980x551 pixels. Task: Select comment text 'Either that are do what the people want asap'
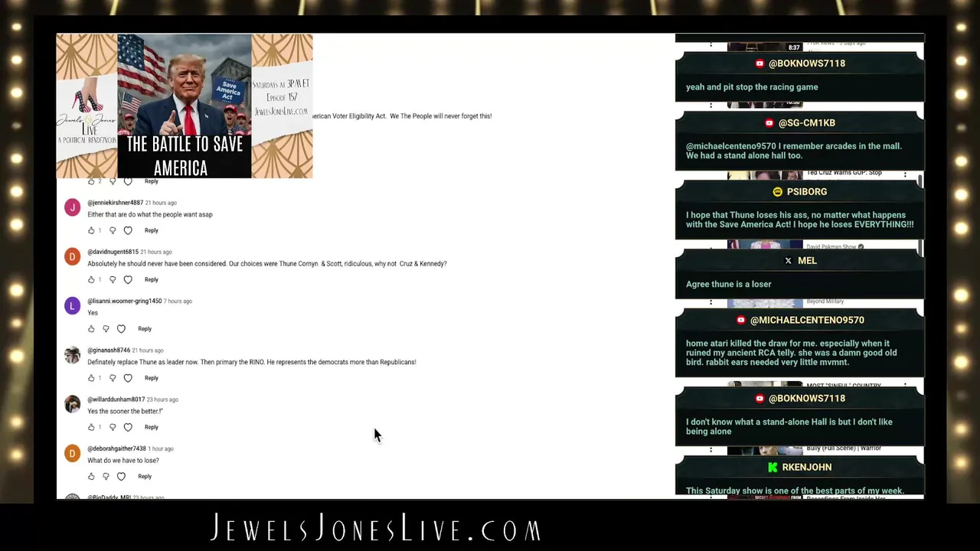pos(150,215)
